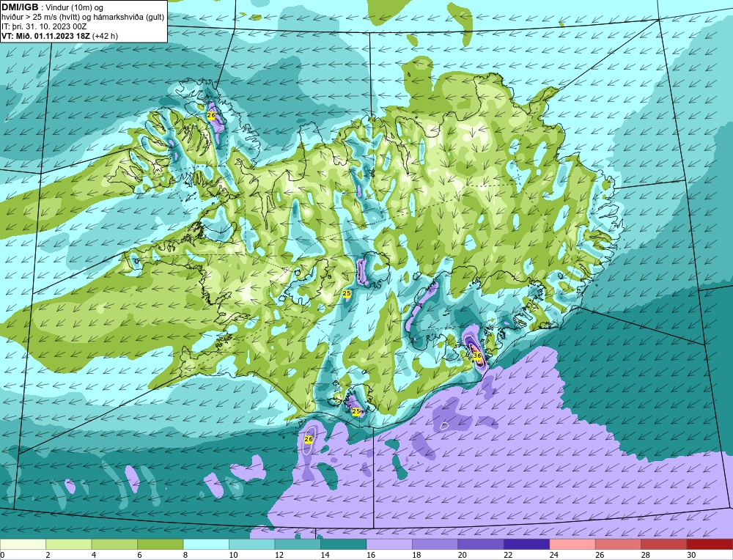The width and height of the screenshot is (733, 560).
Task: Pick the 8–10 m/s pale cyan swatch
Action: click(206, 544)
